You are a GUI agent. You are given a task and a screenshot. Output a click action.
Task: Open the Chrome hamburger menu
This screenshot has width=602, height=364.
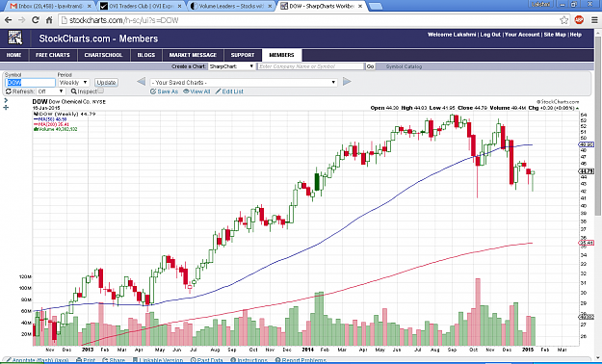coord(594,20)
